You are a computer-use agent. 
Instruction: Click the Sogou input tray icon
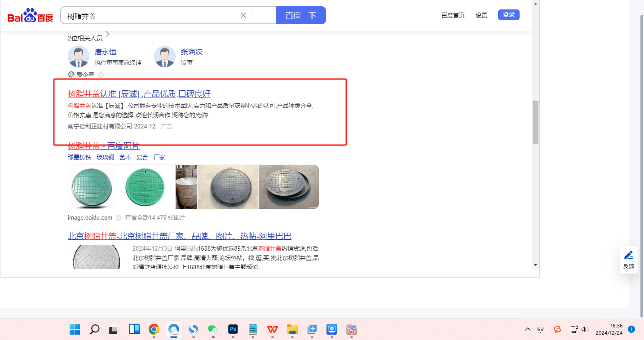(x=557, y=329)
